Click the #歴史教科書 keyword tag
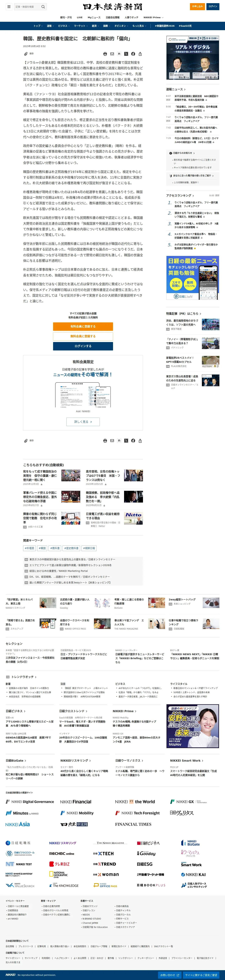The image size is (225, 980). [71, 548]
